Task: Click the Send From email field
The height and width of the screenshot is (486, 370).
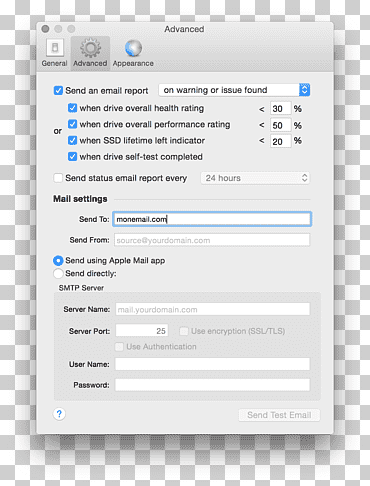Action: (212, 240)
